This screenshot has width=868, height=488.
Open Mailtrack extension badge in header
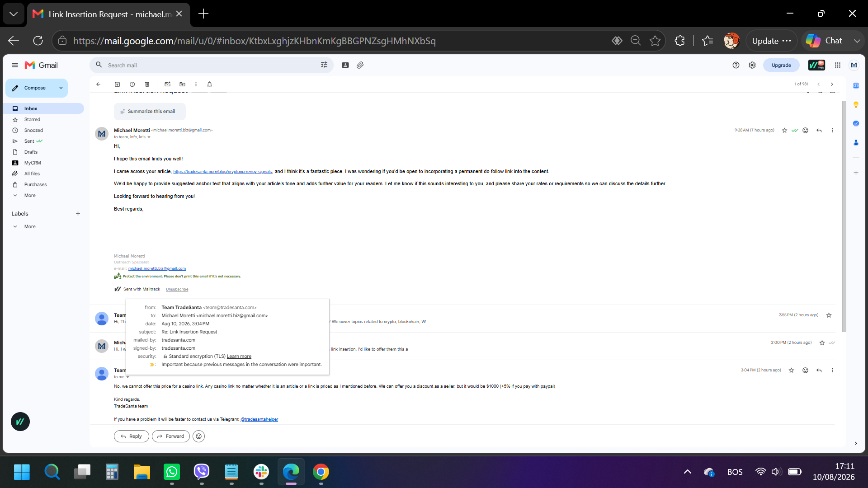coord(816,65)
